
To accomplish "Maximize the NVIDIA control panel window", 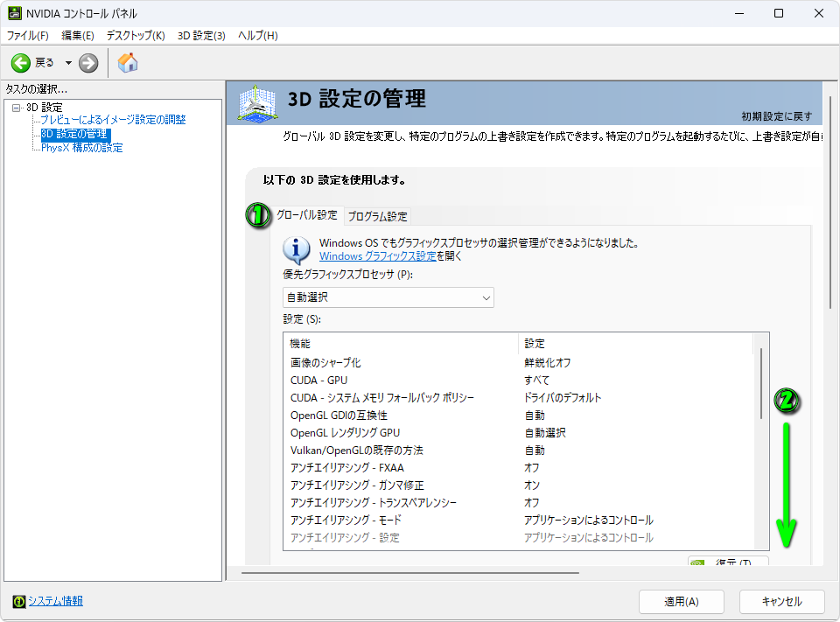I will click(779, 13).
